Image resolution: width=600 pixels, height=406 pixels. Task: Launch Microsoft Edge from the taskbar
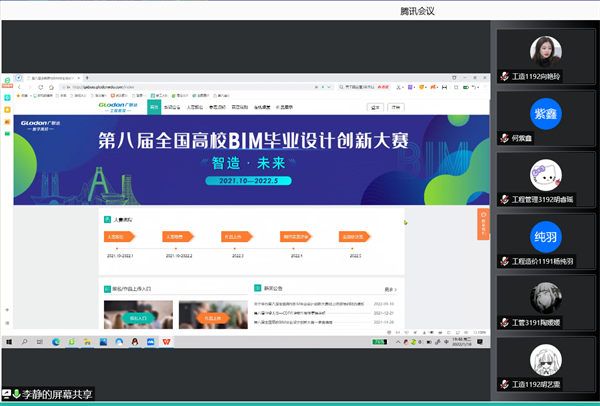(56, 342)
